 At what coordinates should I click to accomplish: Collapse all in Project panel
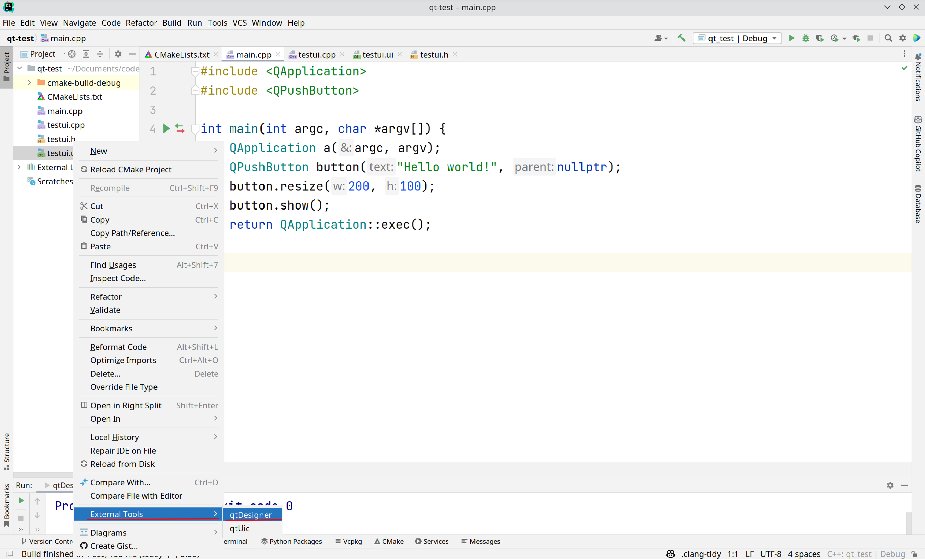pyautogui.click(x=100, y=54)
